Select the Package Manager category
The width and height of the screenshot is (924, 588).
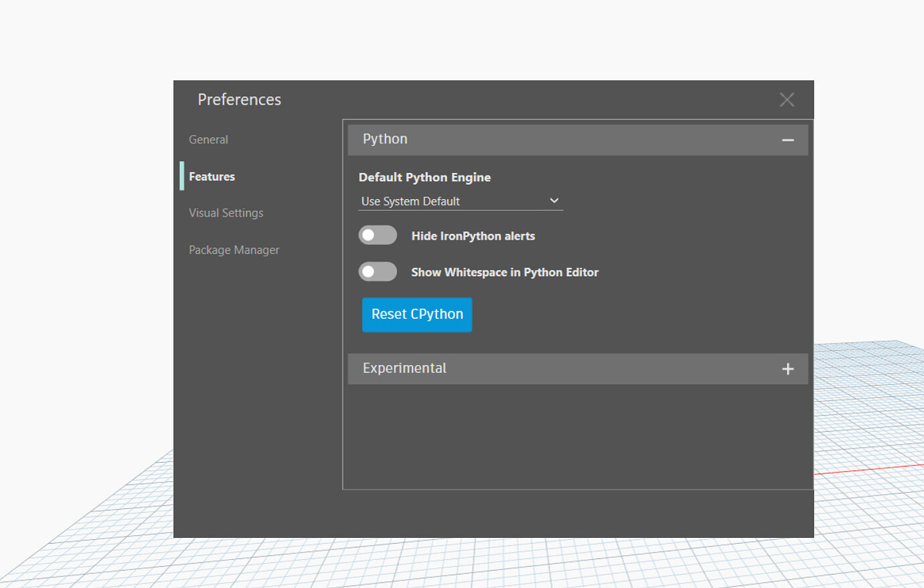tap(234, 249)
